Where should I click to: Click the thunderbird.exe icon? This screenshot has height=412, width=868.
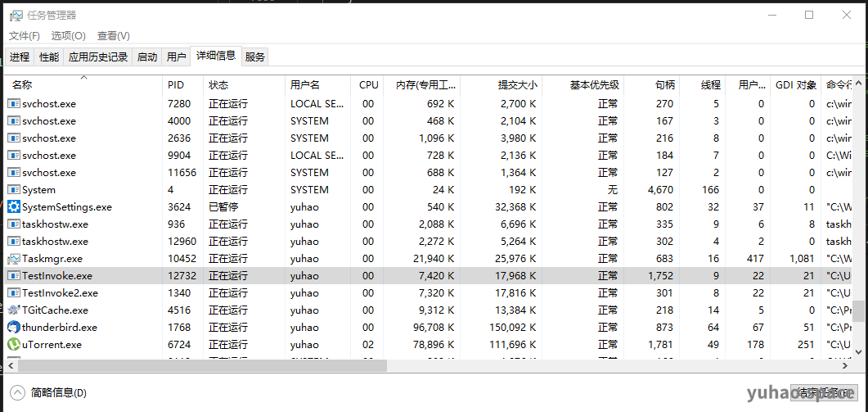pos(14,327)
